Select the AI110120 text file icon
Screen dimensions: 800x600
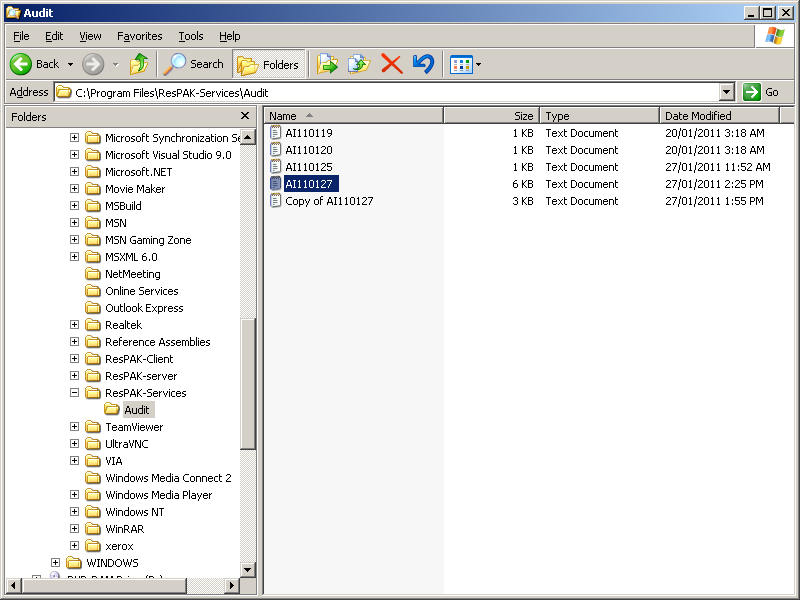[x=276, y=149]
